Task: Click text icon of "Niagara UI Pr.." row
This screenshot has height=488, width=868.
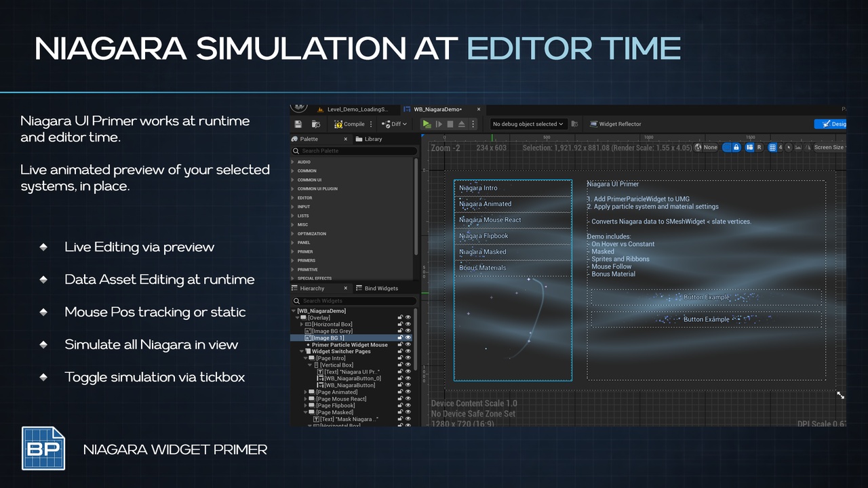Action: [x=320, y=371]
